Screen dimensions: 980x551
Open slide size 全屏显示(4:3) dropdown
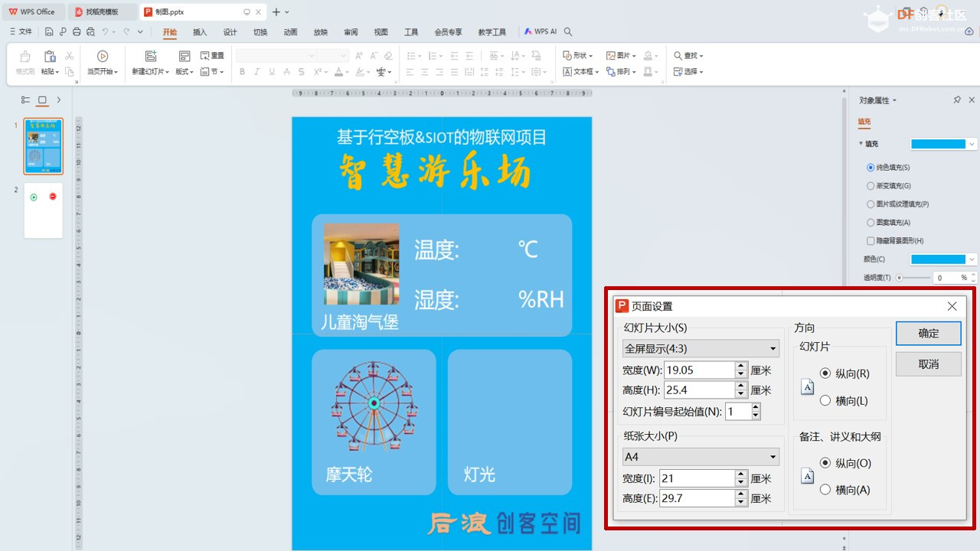click(701, 348)
